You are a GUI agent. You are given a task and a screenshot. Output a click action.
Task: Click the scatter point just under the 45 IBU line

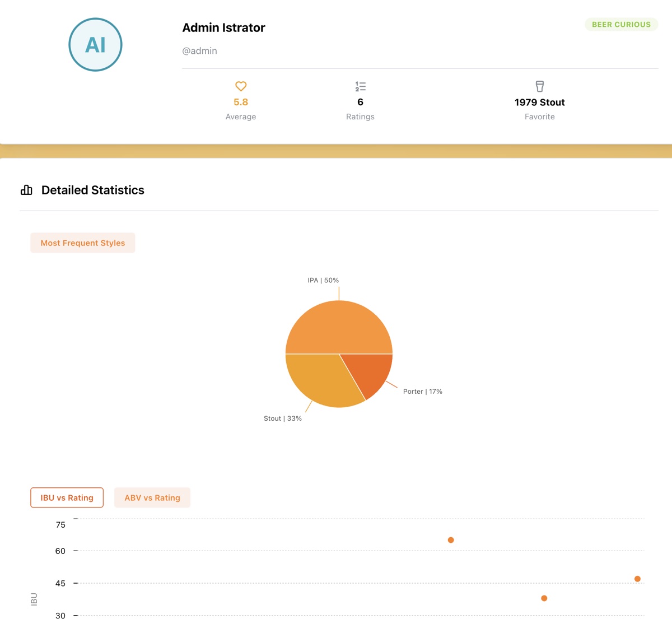pos(544,598)
